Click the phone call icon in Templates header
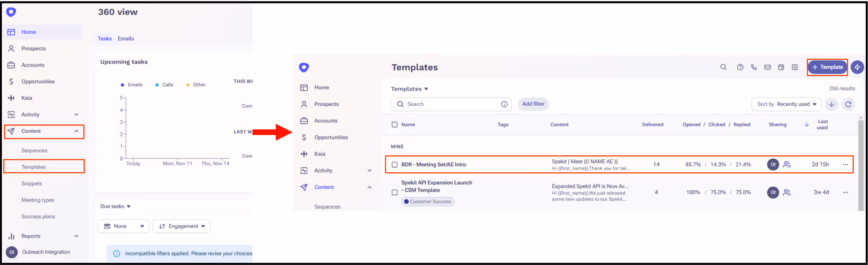The width and height of the screenshot is (868, 265). [754, 67]
